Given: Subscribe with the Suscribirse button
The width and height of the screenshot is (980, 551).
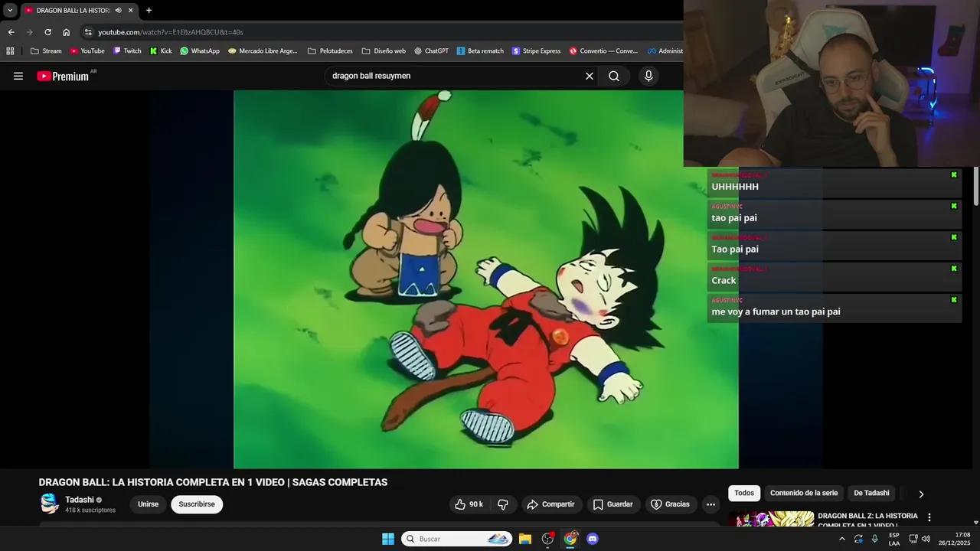Looking at the screenshot, I should click(197, 504).
